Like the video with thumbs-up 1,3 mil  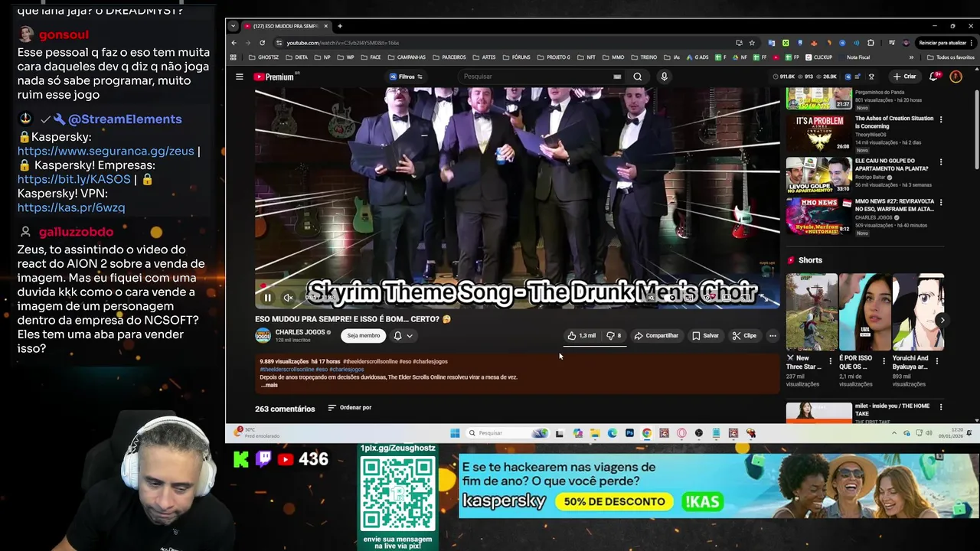(581, 335)
